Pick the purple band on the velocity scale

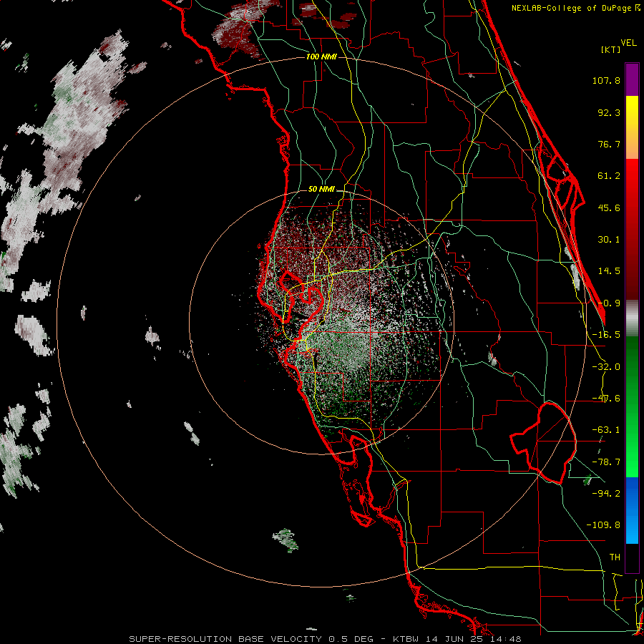632,79
